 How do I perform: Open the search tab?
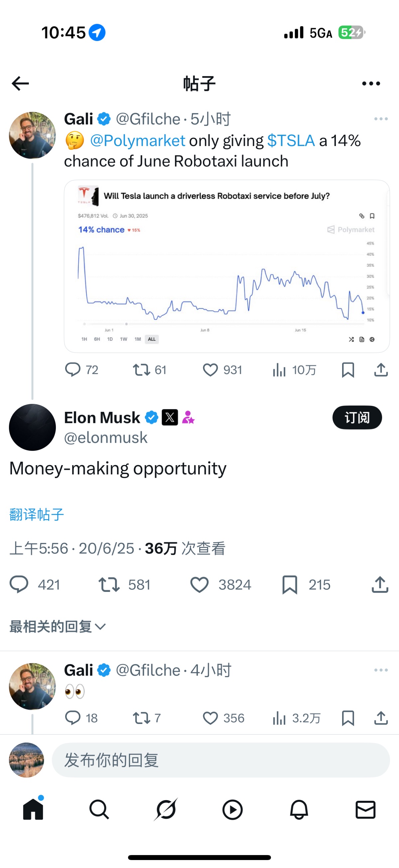click(99, 809)
